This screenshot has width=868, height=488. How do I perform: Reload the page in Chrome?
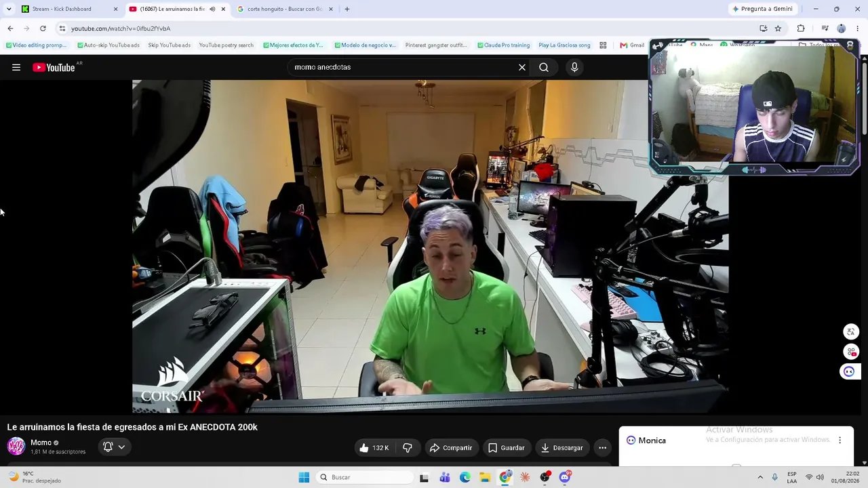43,28
